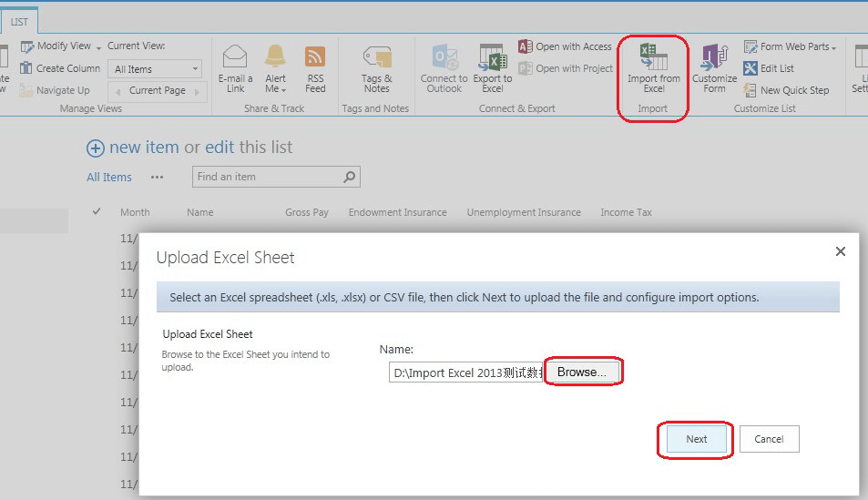Click the new item link
Screen dimensions: 868x500
144,148
